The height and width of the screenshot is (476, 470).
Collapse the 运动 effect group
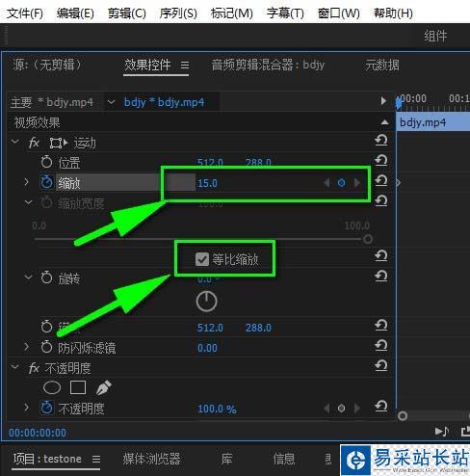click(x=14, y=142)
